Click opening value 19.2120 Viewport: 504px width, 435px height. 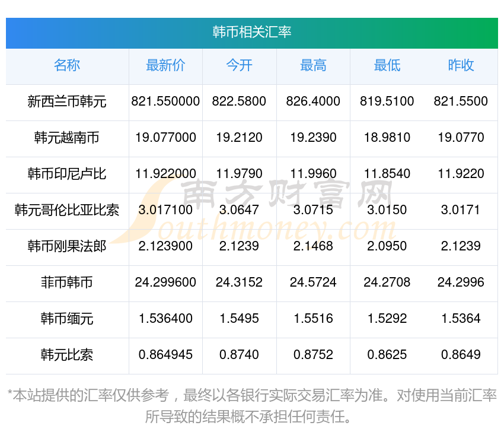tap(239, 138)
